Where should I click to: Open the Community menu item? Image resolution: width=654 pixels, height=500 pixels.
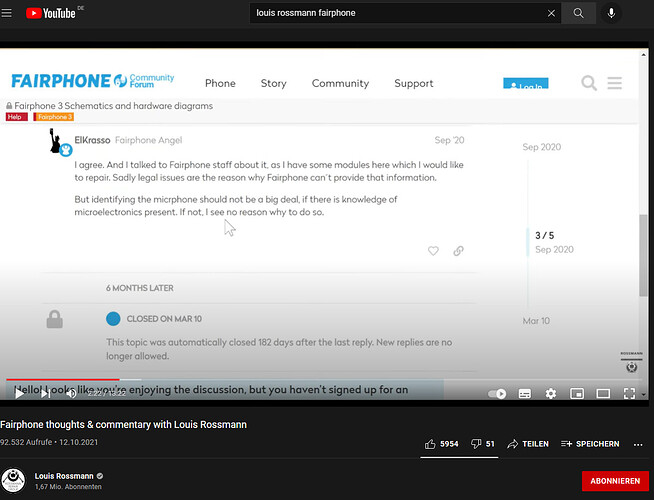tap(340, 83)
